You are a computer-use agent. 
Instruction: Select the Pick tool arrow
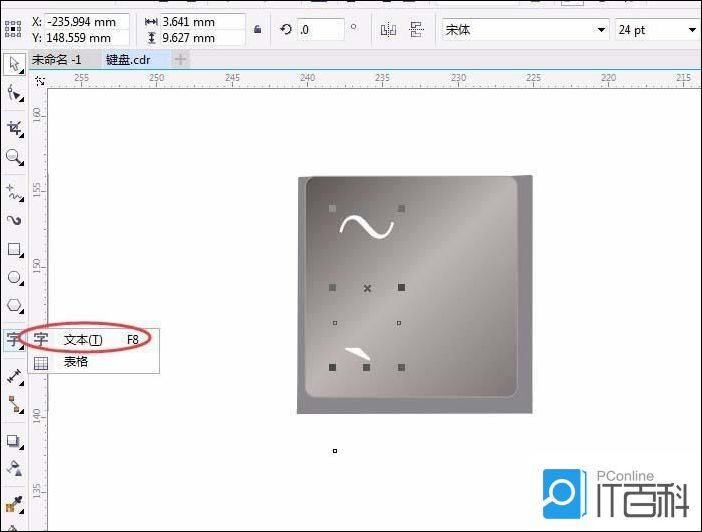click(x=14, y=64)
